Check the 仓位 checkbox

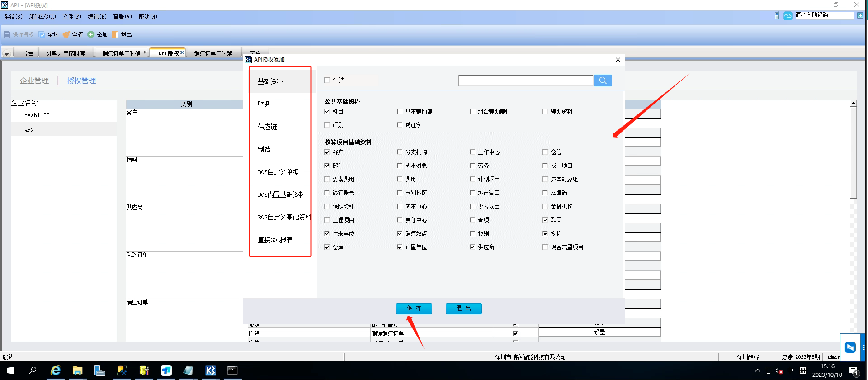click(545, 152)
